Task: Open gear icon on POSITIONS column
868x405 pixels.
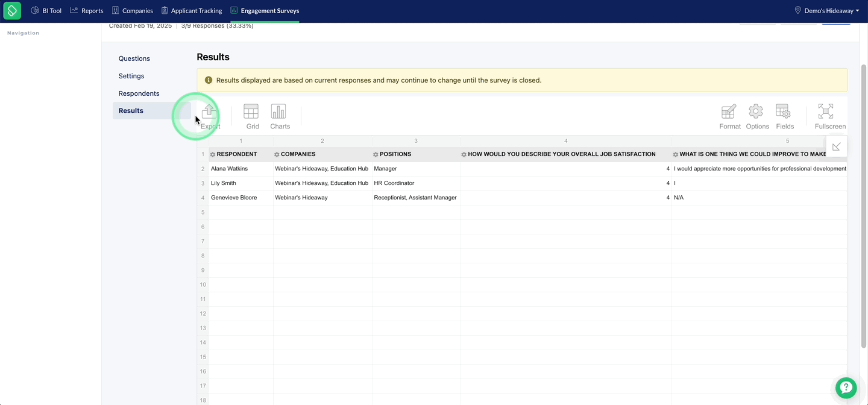Action: [x=376, y=155]
